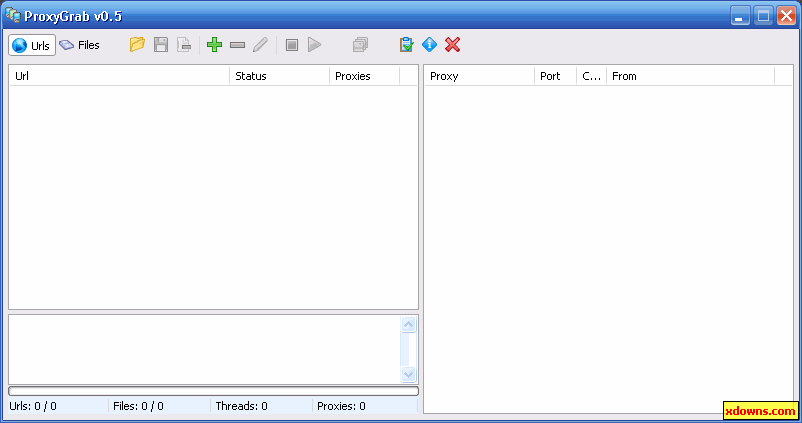
Task: Stop grabbing with the square stop icon
Action: pyautogui.click(x=292, y=45)
